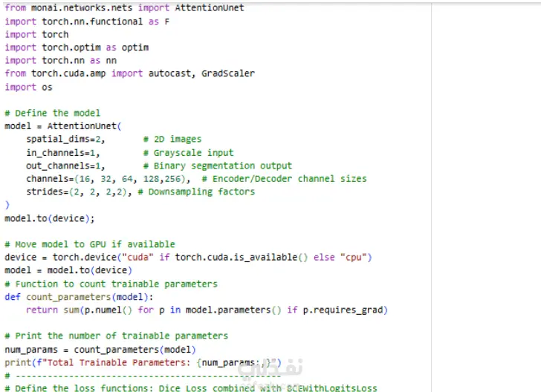This screenshot has width=541, height=392.
Task: Click the "num_params = count_parameters(model)" line
Action: tap(100, 350)
